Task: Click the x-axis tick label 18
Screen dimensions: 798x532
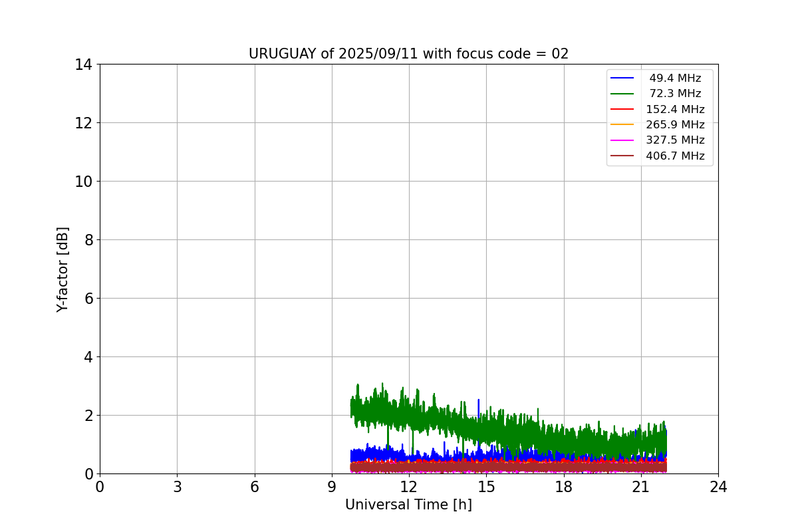Action: 564,487
